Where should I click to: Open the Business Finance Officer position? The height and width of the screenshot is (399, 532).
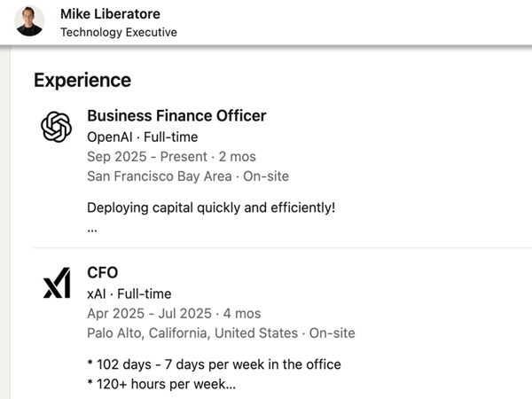tap(176, 116)
